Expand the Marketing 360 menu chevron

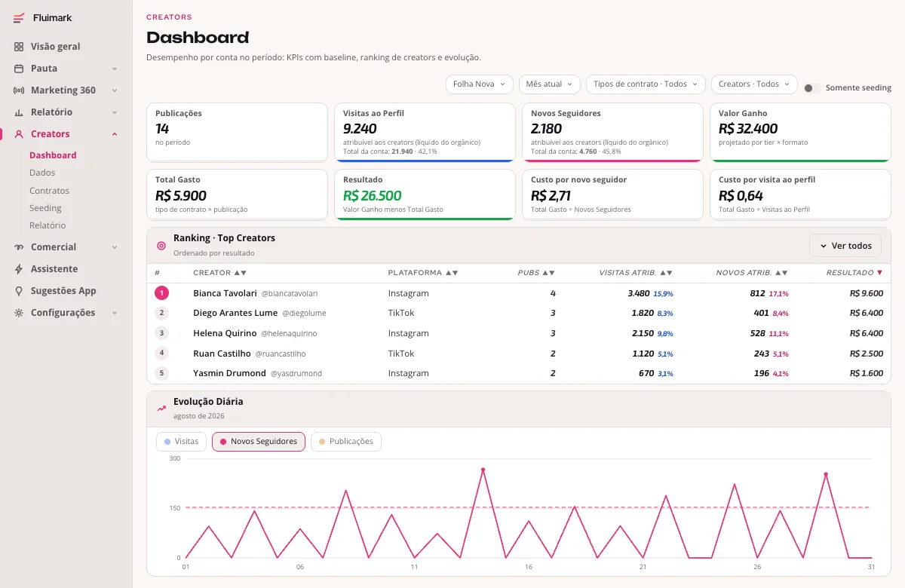115,90
